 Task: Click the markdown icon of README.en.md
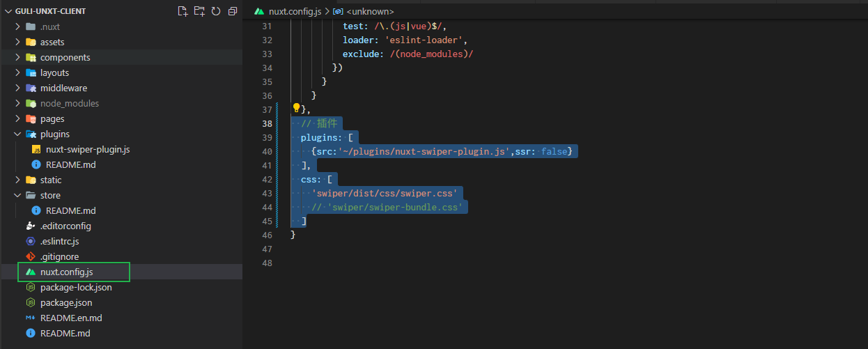(x=31, y=318)
